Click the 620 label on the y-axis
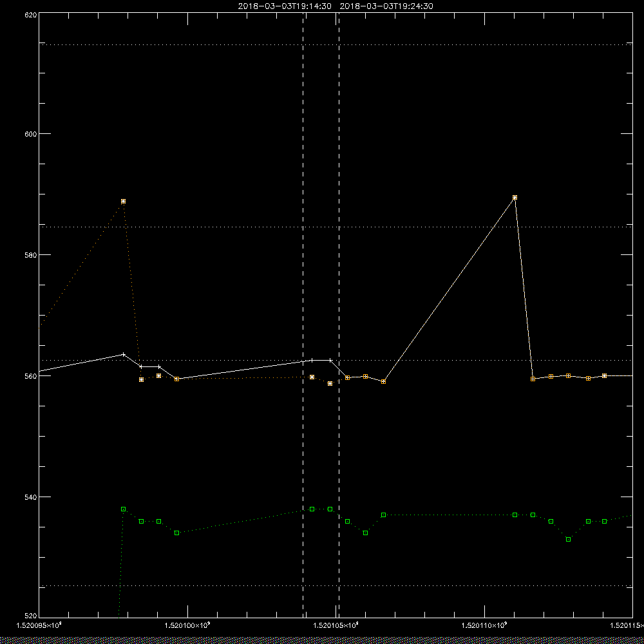This screenshot has width=644, height=644. (31, 15)
